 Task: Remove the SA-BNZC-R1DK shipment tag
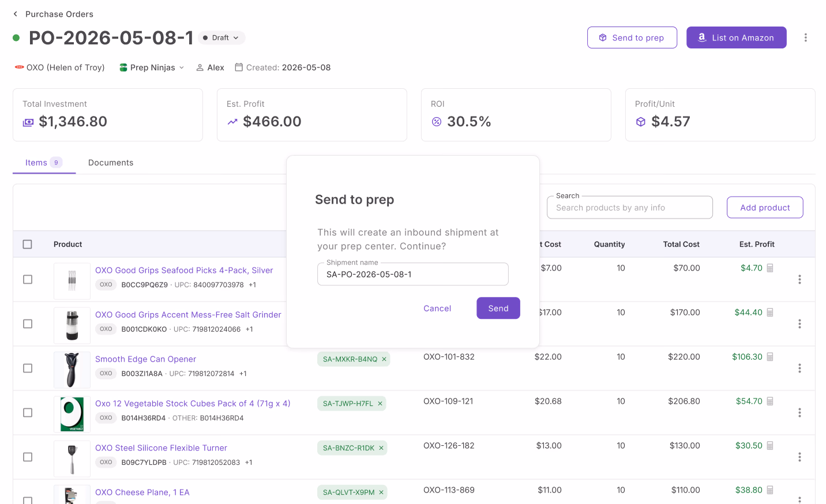(381, 448)
